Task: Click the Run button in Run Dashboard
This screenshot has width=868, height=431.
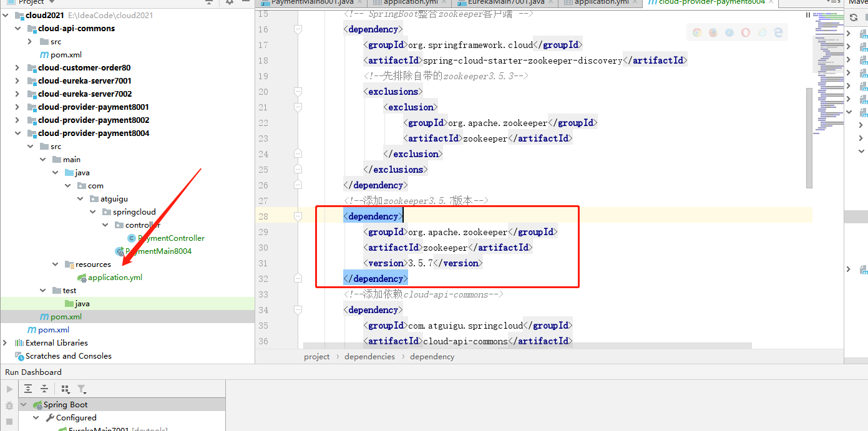Action: click(9, 389)
